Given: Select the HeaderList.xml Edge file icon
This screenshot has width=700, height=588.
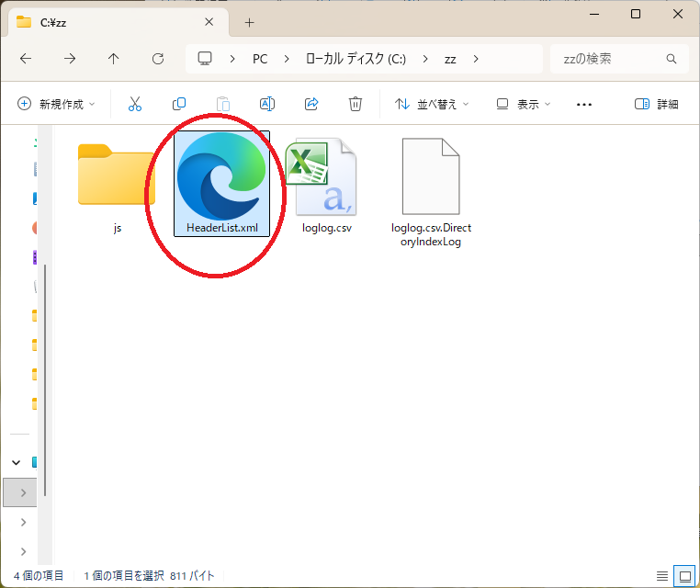Looking at the screenshot, I should [221, 175].
